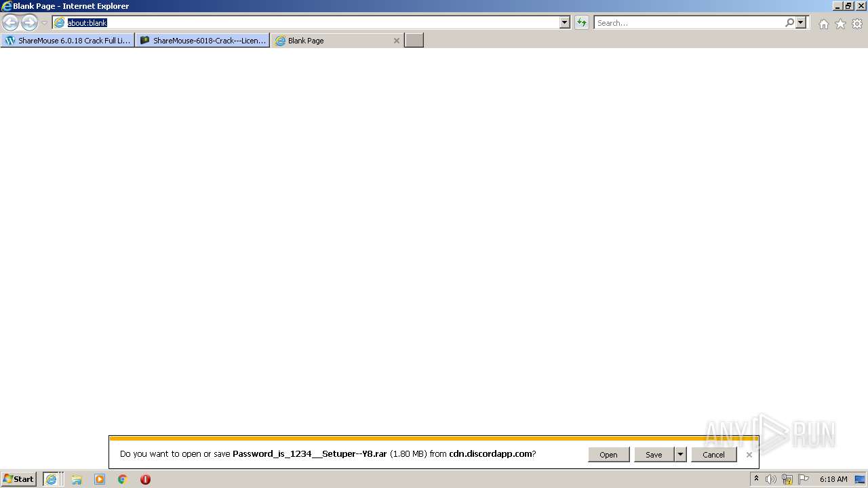Open the Opera taskbar icon
This screenshot has width=868, height=488.
tap(145, 479)
